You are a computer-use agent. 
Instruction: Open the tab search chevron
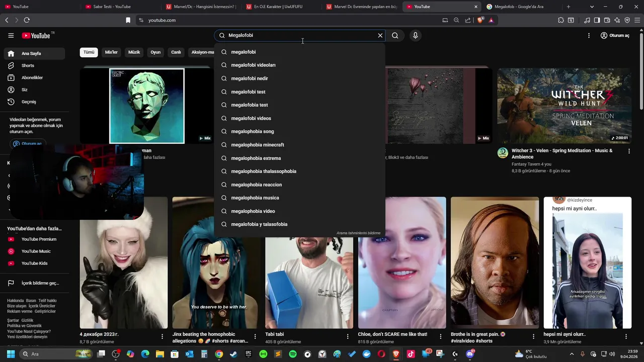592,7
